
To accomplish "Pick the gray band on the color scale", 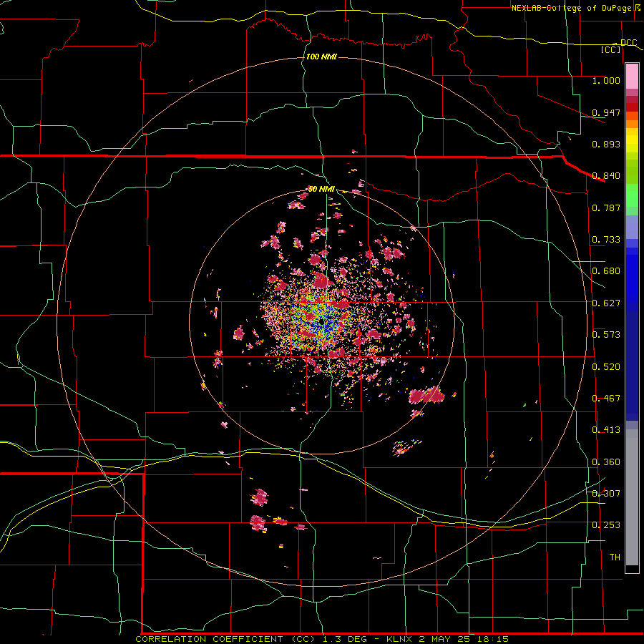I will point(632,497).
